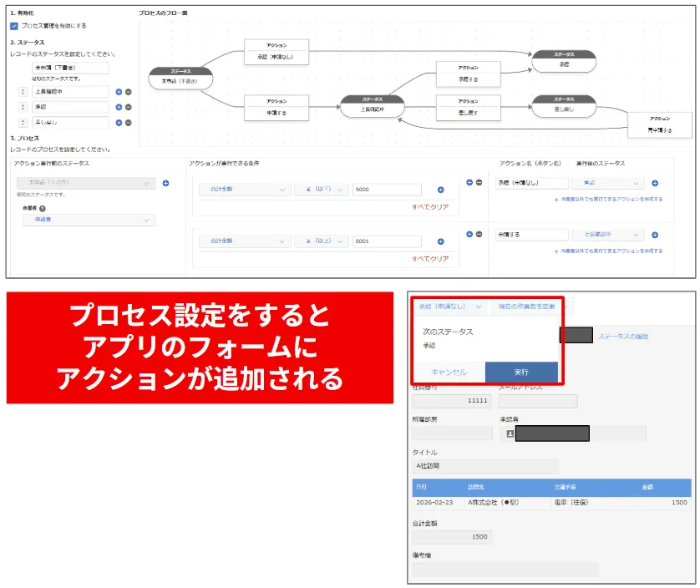Click キャンセル in the status popup
The image size is (700, 588).
pos(449,372)
